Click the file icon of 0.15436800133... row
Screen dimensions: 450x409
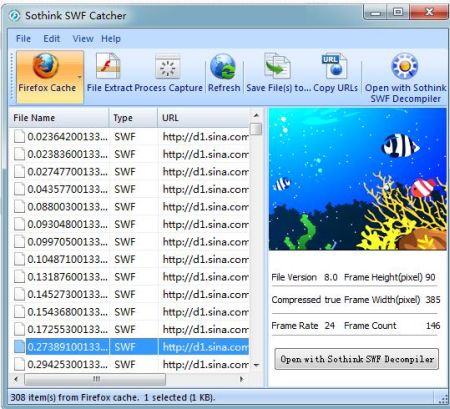(x=19, y=312)
